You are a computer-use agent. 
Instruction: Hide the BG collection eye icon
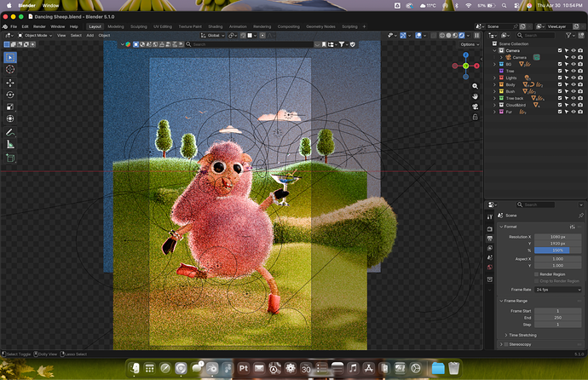574,64
